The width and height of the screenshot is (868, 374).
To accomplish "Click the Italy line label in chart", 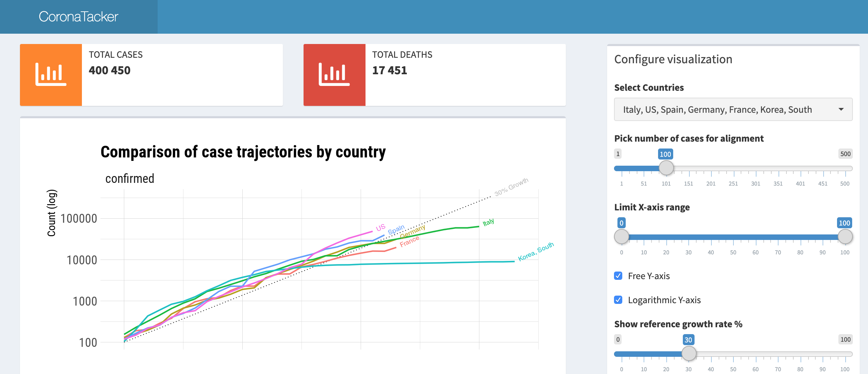I will [x=488, y=222].
